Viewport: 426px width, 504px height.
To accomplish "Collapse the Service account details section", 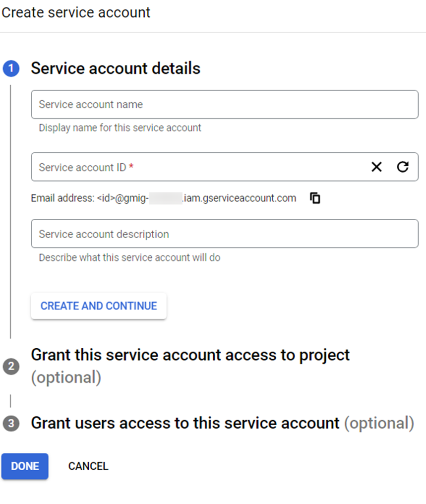I will tap(115, 68).
